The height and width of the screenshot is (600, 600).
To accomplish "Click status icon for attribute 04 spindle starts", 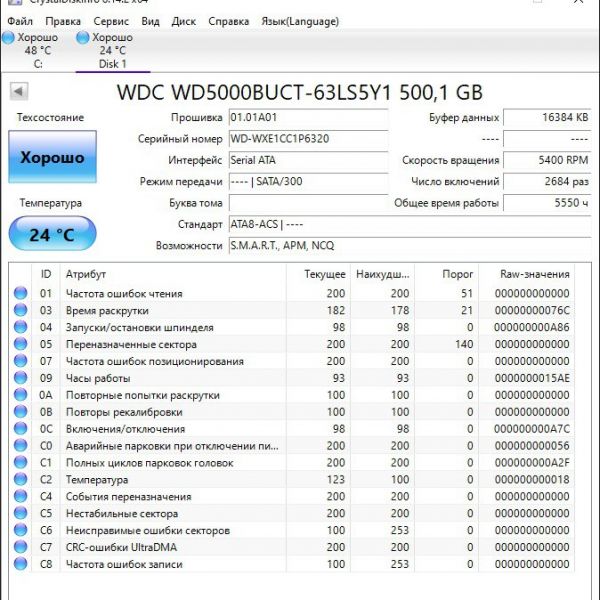I will (x=21, y=327).
